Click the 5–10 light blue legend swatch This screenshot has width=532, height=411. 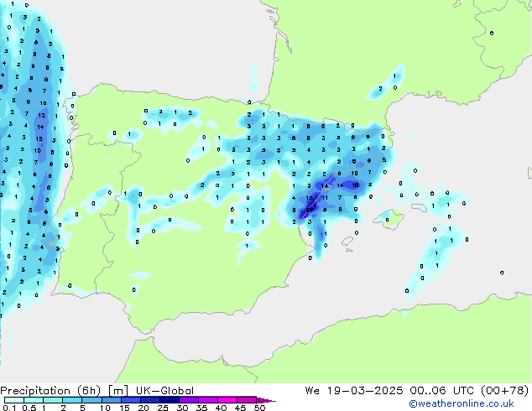91,400
